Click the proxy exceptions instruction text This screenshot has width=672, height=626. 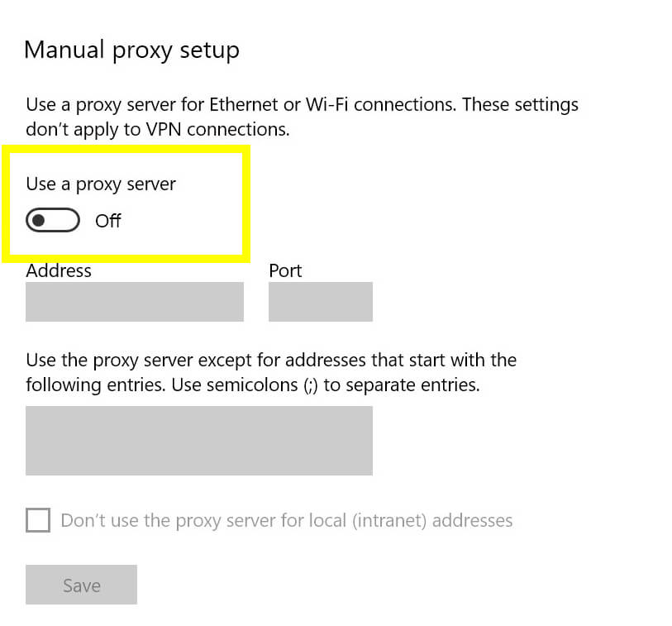click(270, 372)
